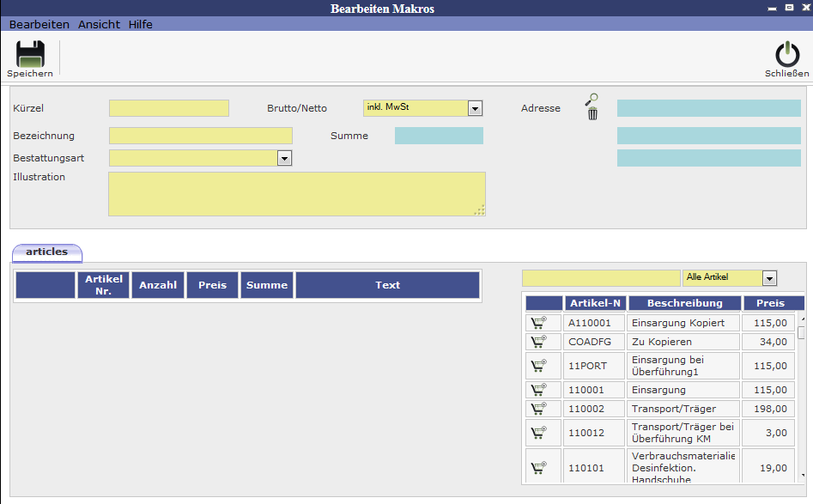813x504 pixels.
Task: Click the Schließen power icon
Action: tap(786, 55)
